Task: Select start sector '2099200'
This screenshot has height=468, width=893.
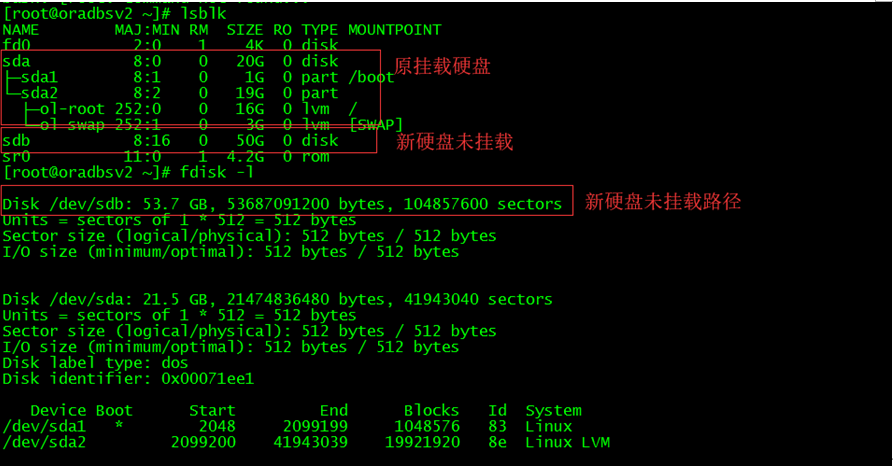Action: point(203,442)
